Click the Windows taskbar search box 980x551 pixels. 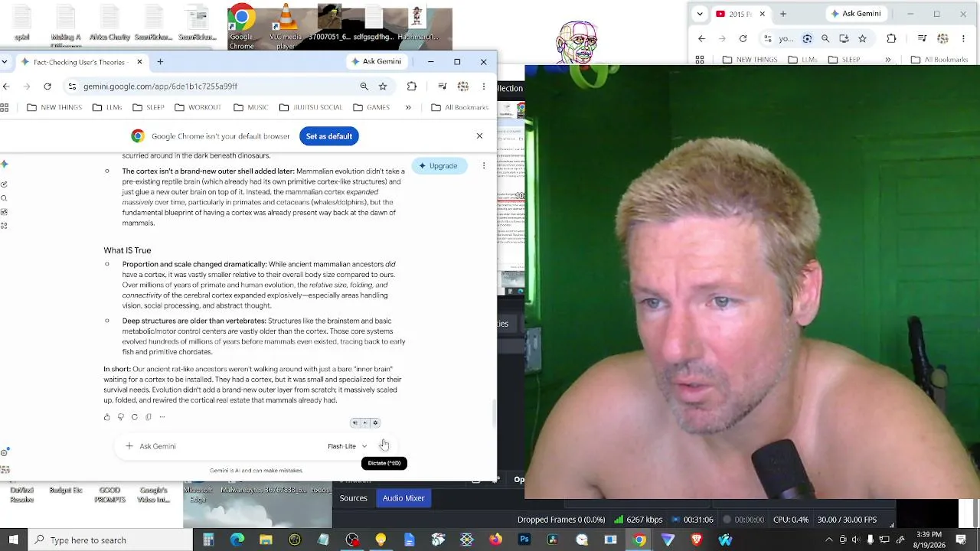(x=109, y=540)
